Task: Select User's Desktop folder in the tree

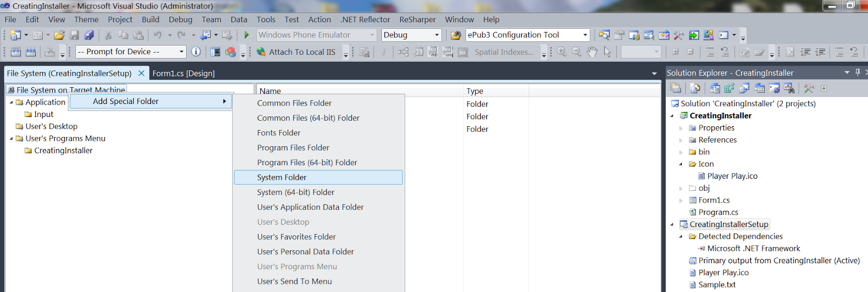Action: coord(52,126)
